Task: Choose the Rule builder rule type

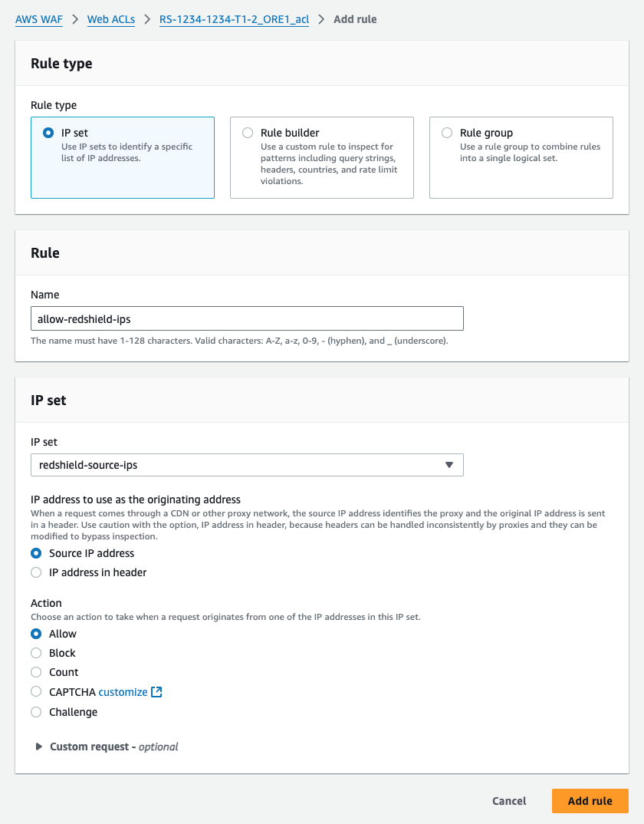Action: click(x=248, y=133)
